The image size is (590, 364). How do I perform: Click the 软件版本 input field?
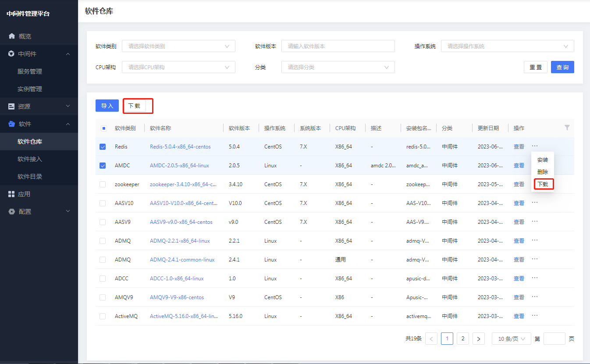coord(338,46)
